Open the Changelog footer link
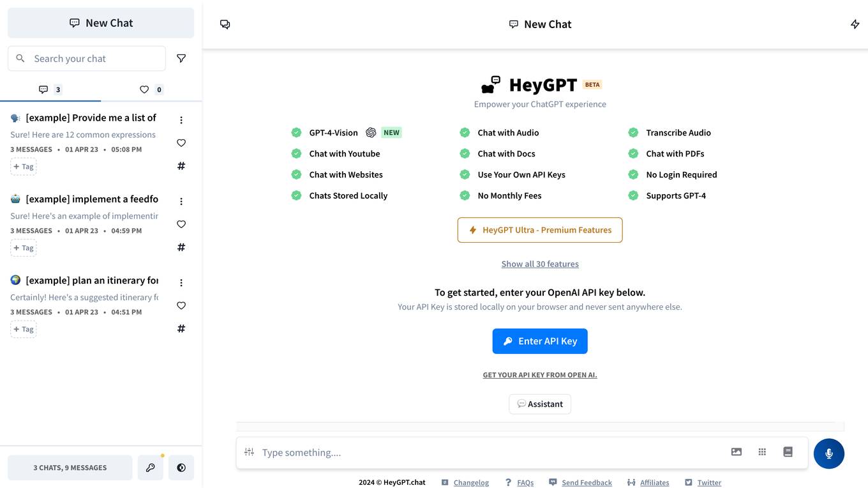 click(471, 483)
